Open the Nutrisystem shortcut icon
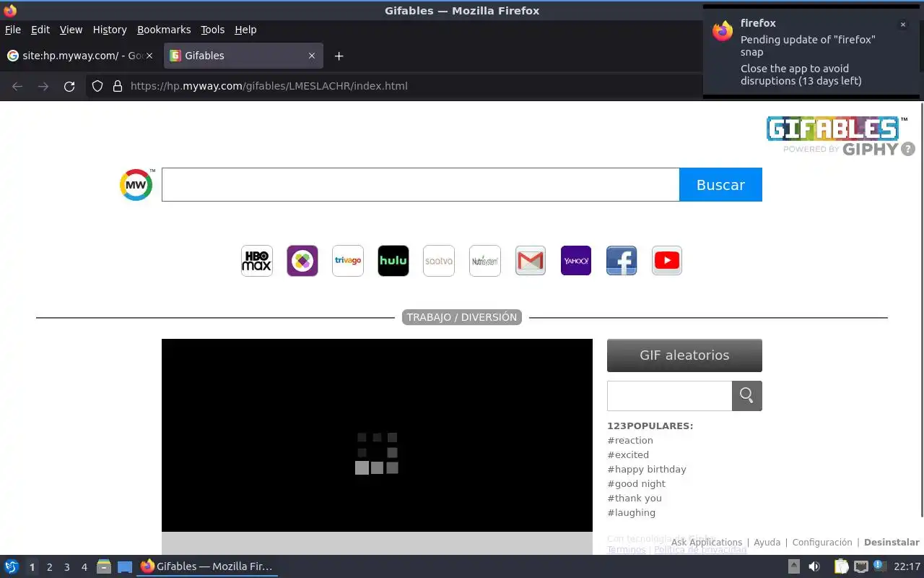 click(x=484, y=261)
